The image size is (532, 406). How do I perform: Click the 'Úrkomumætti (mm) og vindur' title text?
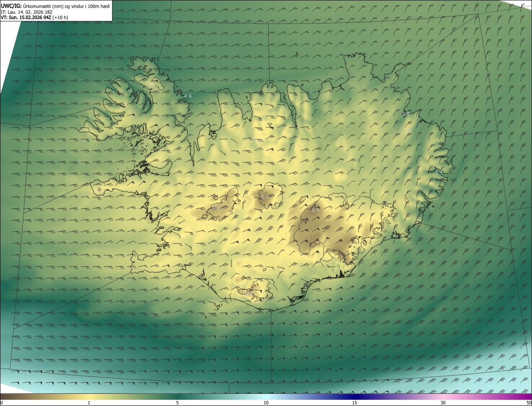[x=54, y=6]
